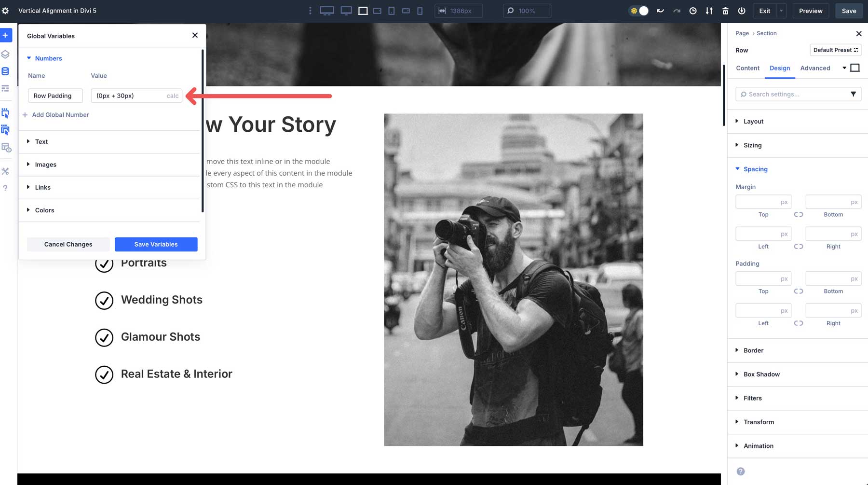Open the page settings icon in sidebar
Image resolution: width=868 pixels, height=485 pixels.
click(6, 11)
